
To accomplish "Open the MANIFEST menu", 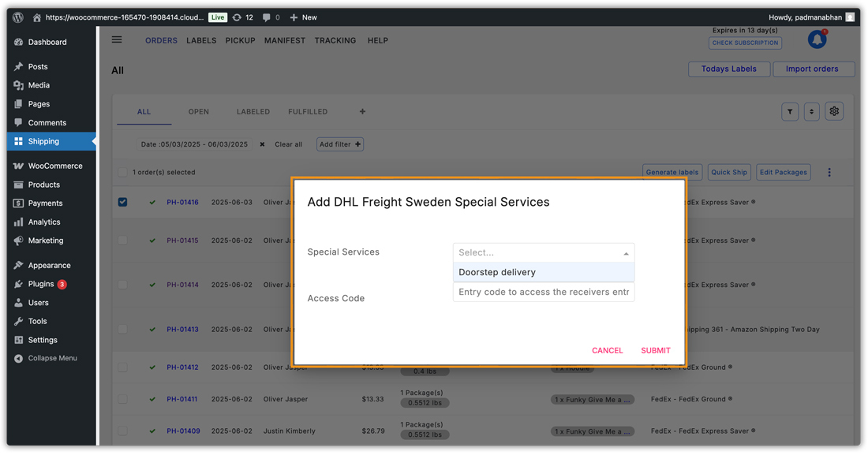I will (x=285, y=40).
